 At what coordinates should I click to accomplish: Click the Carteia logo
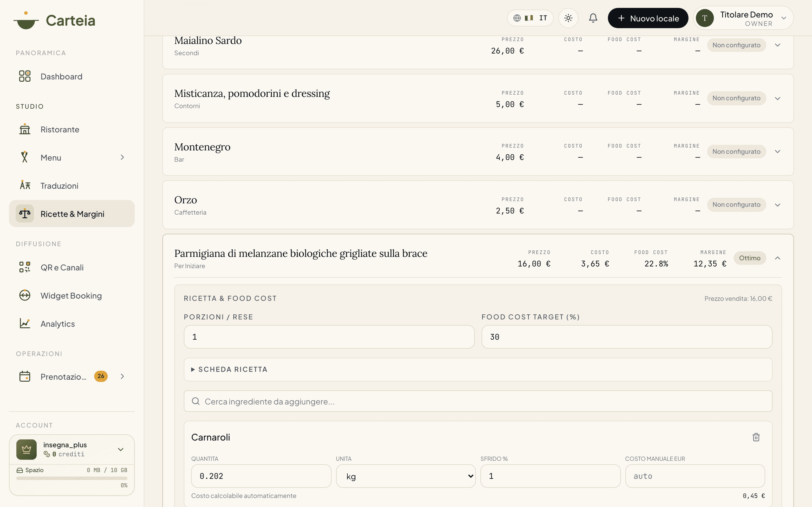pyautogui.click(x=54, y=21)
